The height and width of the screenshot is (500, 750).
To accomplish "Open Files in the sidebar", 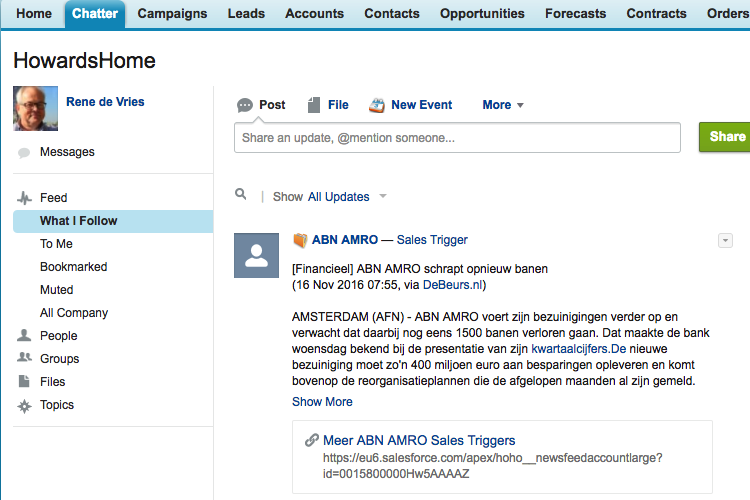I will (52, 382).
